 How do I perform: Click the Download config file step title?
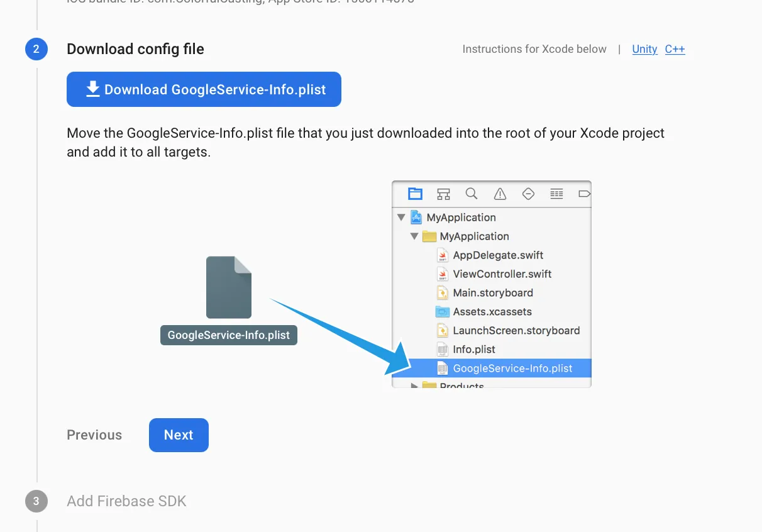[x=135, y=49]
